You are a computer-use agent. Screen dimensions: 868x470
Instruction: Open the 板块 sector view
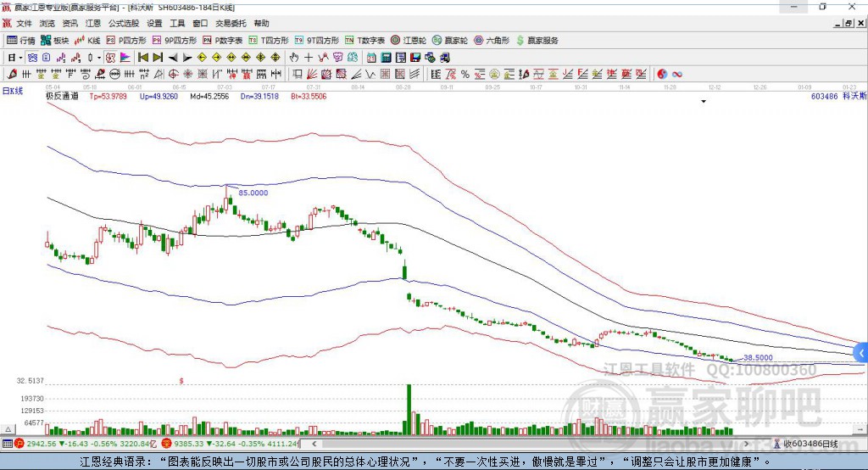pos(55,41)
